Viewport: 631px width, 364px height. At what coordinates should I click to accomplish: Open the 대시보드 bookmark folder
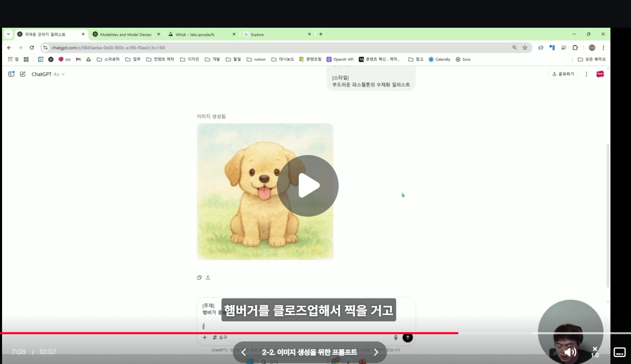tap(283, 59)
